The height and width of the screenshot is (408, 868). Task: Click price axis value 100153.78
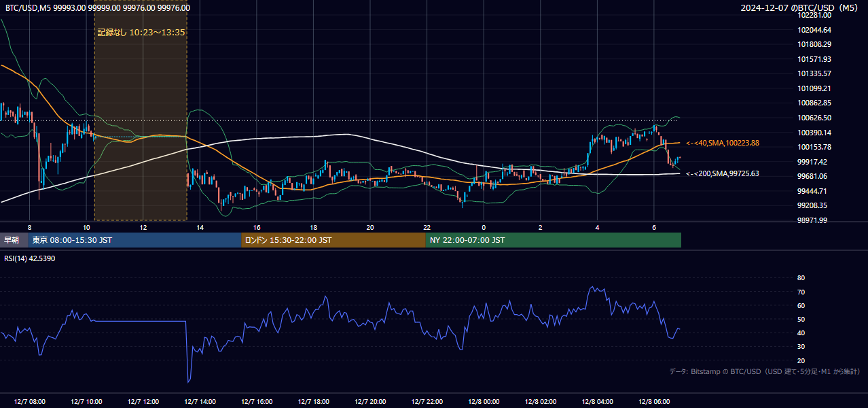click(x=814, y=147)
